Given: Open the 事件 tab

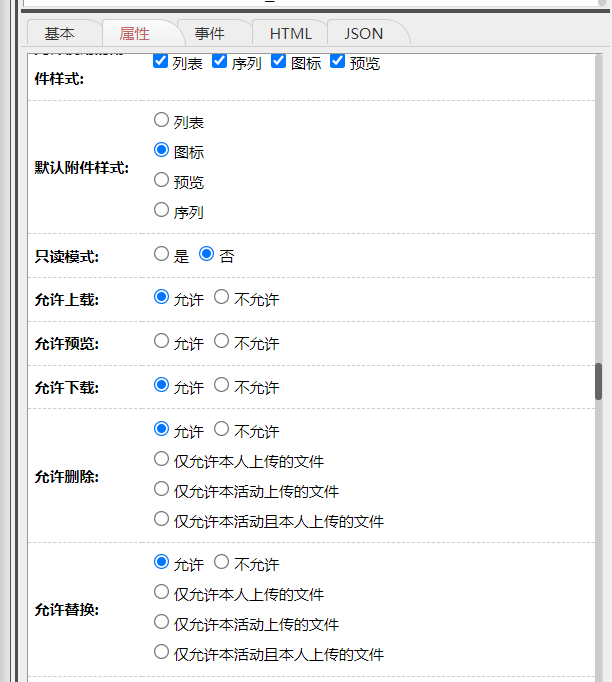Looking at the screenshot, I should pos(209,33).
